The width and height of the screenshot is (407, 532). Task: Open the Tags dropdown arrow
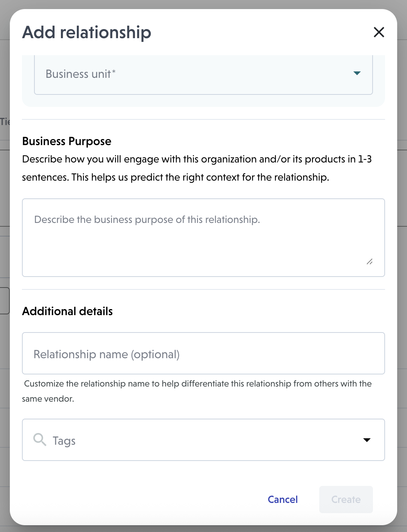click(367, 440)
